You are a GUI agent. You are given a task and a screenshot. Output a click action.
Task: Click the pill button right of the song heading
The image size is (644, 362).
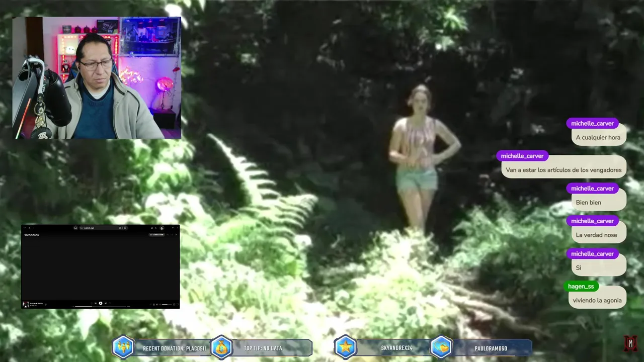(x=156, y=235)
